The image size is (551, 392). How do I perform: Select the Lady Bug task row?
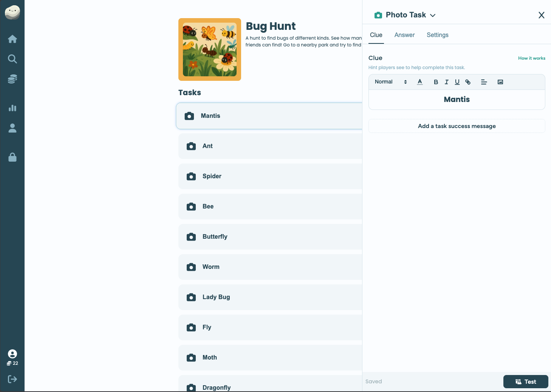pos(270,297)
